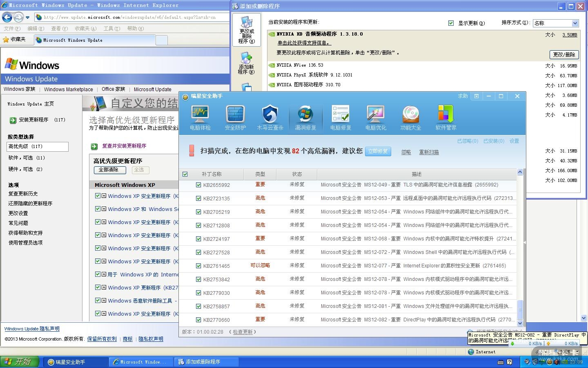Go forward in Internet Explorer
This screenshot has width=588, height=368.
click(x=18, y=17)
